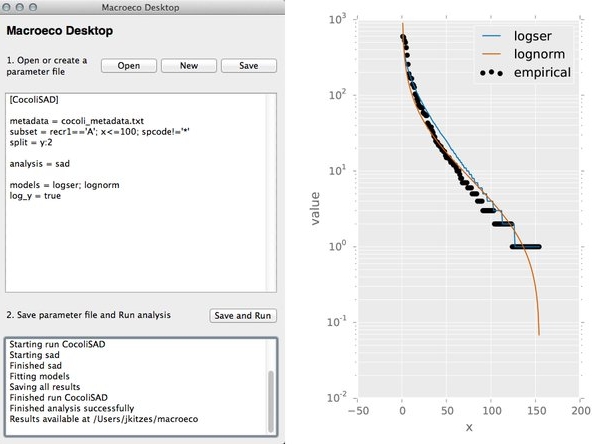Screen dimensions: 592x444
Task: Click 'Finished sad' log line
Action: pos(35,365)
